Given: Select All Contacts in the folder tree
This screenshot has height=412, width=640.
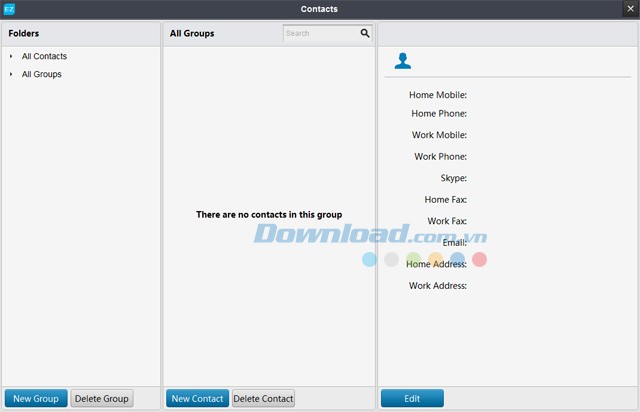Looking at the screenshot, I should [x=44, y=57].
